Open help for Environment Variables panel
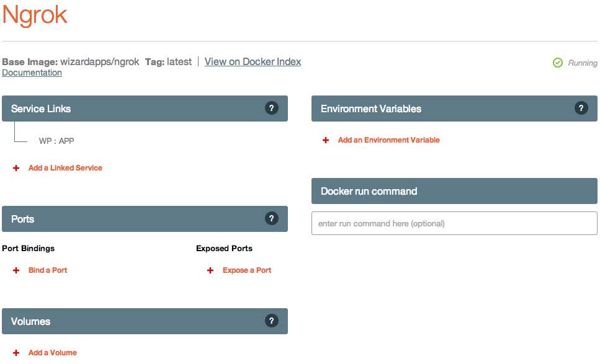The image size is (600, 364). click(x=581, y=108)
